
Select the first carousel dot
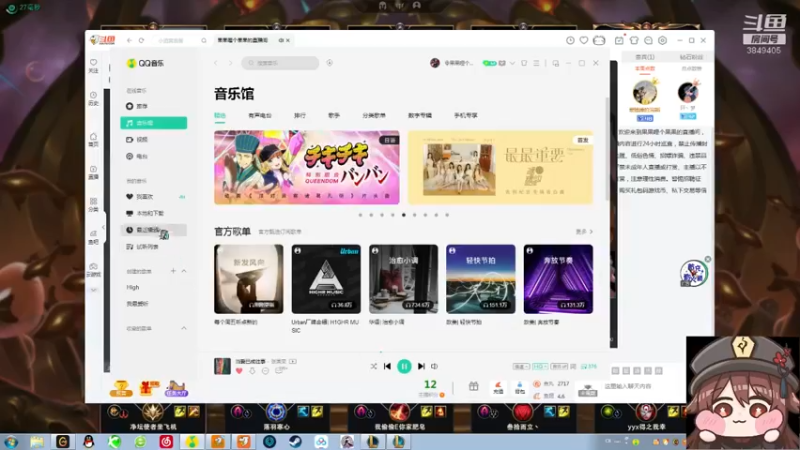(x=360, y=215)
